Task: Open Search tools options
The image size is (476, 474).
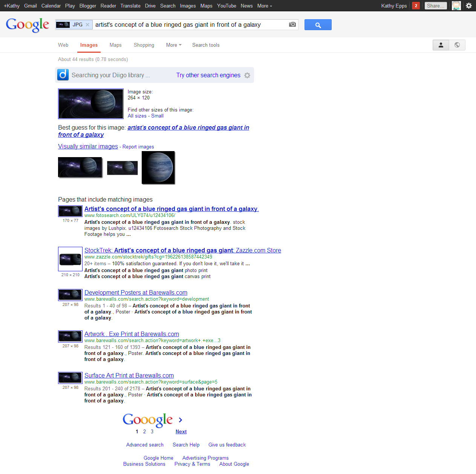Action: pyautogui.click(x=206, y=45)
